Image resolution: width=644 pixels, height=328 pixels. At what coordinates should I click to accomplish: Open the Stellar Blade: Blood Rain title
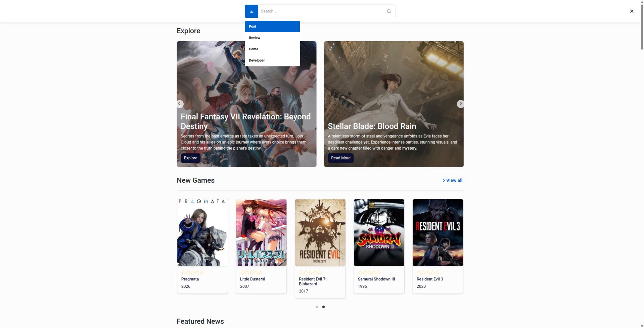(x=372, y=126)
